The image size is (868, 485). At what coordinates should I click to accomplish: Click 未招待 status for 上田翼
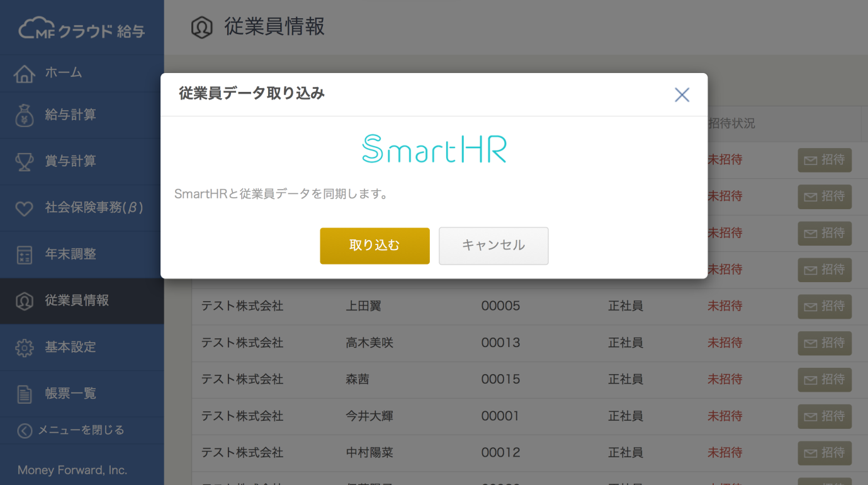click(x=725, y=307)
